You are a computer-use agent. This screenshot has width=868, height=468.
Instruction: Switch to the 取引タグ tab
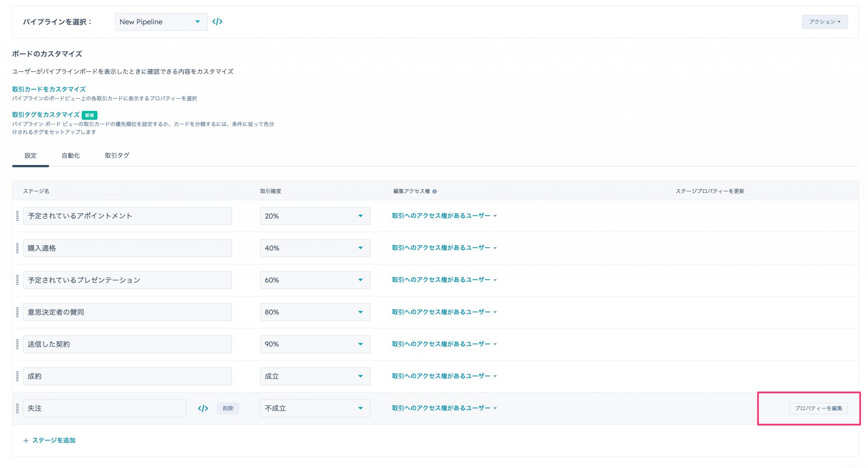pyautogui.click(x=117, y=155)
